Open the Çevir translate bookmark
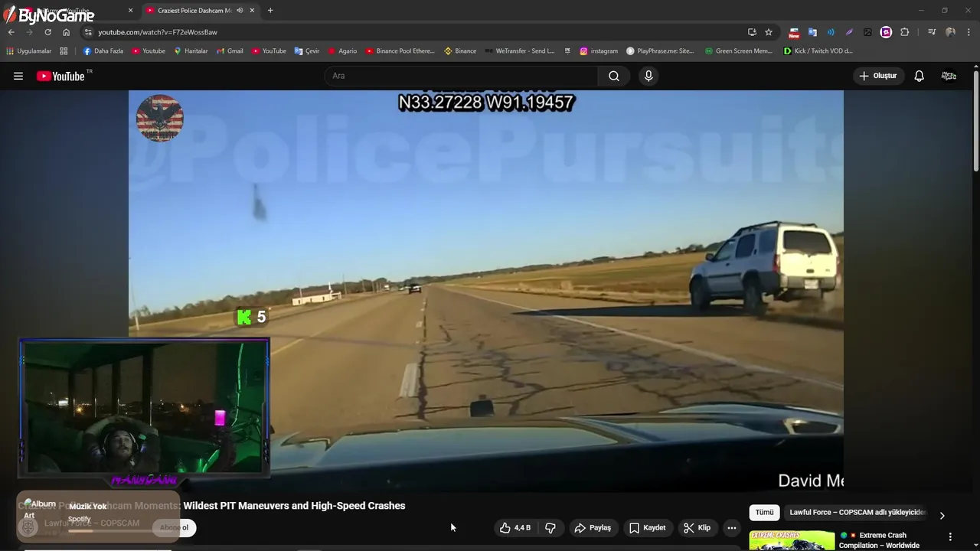 click(307, 51)
